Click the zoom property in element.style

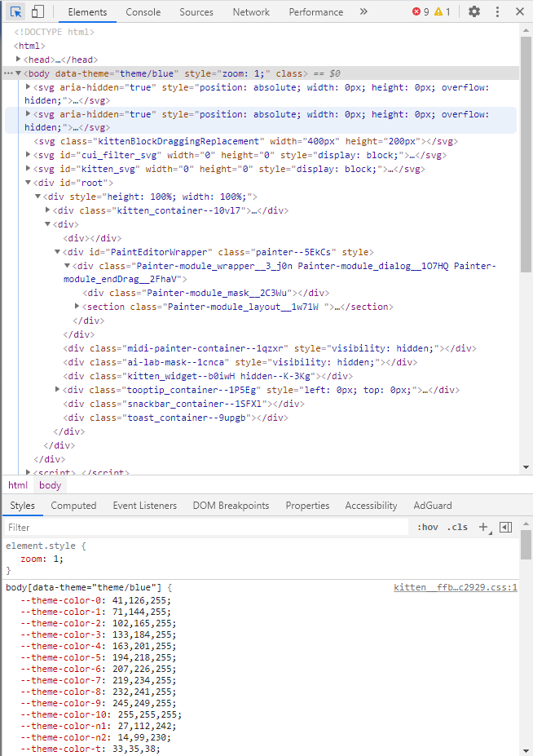coord(31,559)
